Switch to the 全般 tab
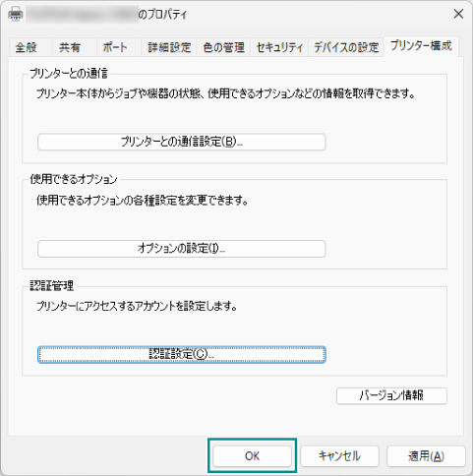The image size is (473, 476). [x=27, y=47]
